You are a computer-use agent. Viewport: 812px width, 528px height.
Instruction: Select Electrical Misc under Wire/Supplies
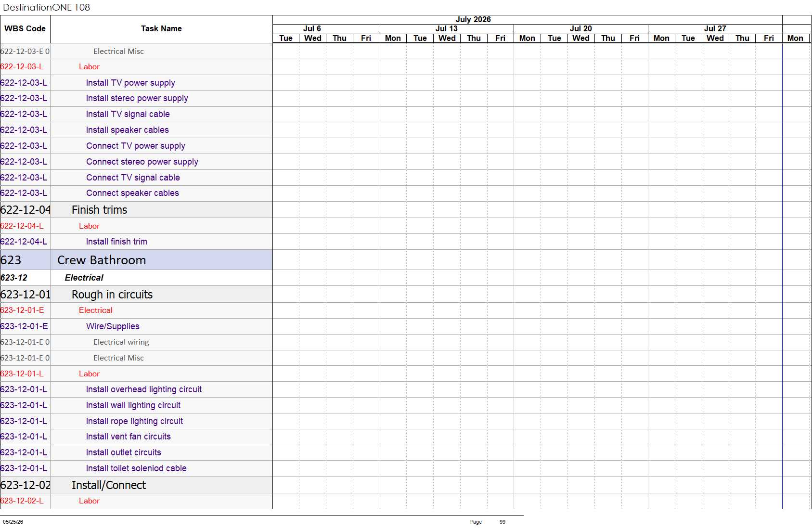(x=118, y=358)
